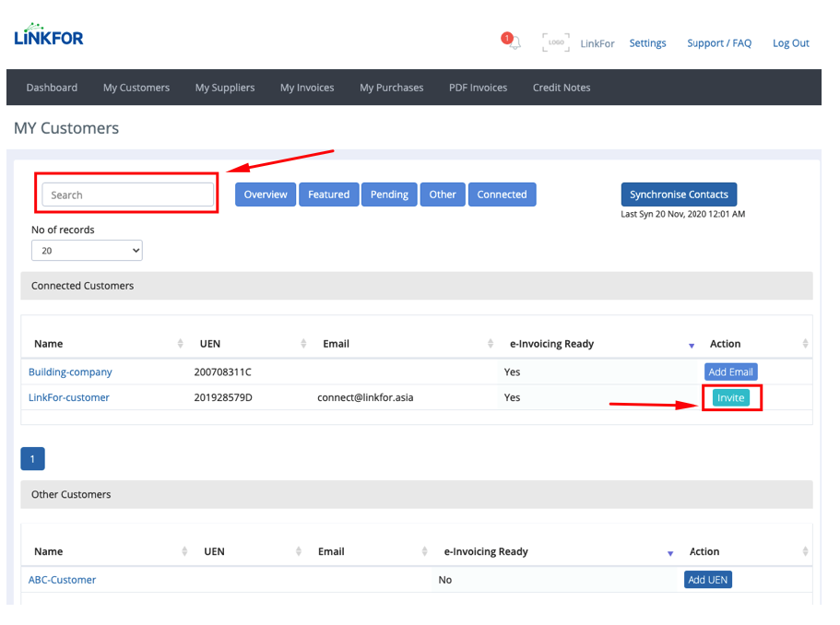Open PDF Invoices menu

coord(478,88)
